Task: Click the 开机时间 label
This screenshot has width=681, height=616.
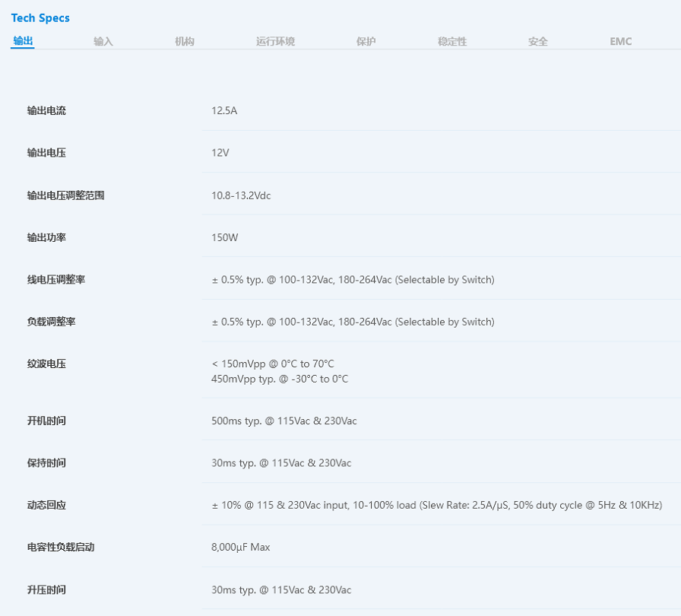Action: click(x=46, y=421)
